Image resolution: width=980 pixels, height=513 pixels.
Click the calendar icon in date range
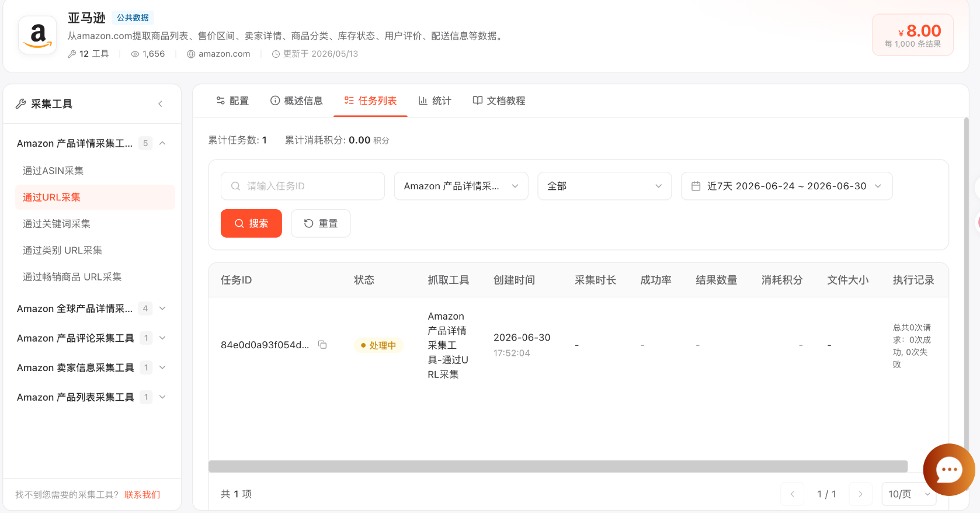pos(696,186)
